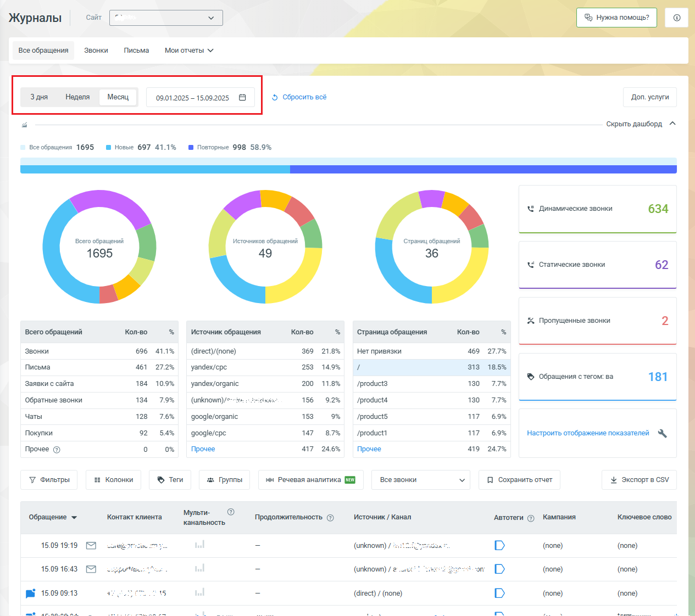695x616 pixels.
Task: Click Сбросить всё reset link
Action: click(299, 97)
